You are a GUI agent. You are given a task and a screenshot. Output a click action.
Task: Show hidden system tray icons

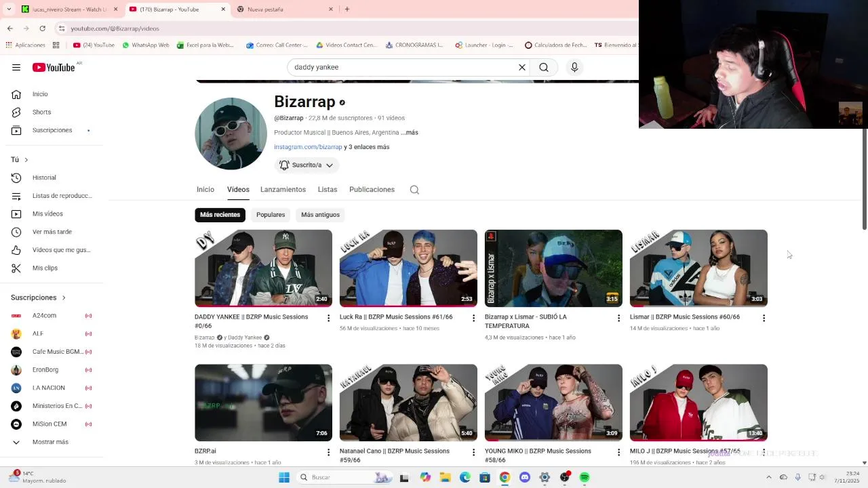(768, 477)
